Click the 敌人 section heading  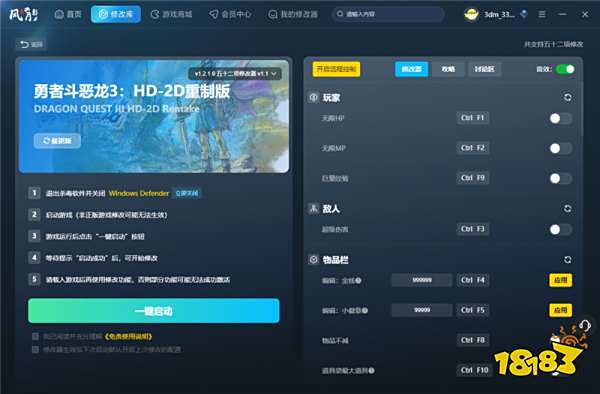point(331,209)
